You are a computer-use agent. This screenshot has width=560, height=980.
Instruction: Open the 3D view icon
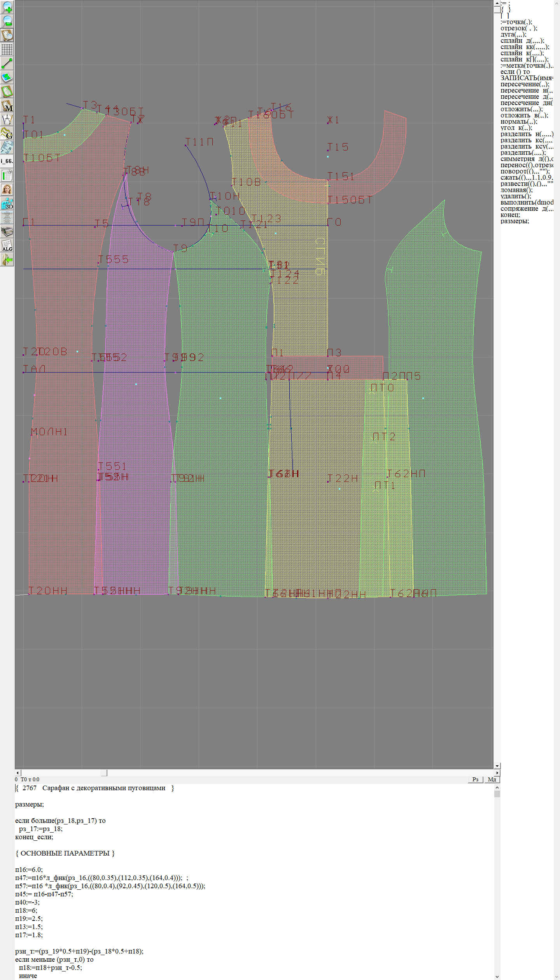point(7,203)
